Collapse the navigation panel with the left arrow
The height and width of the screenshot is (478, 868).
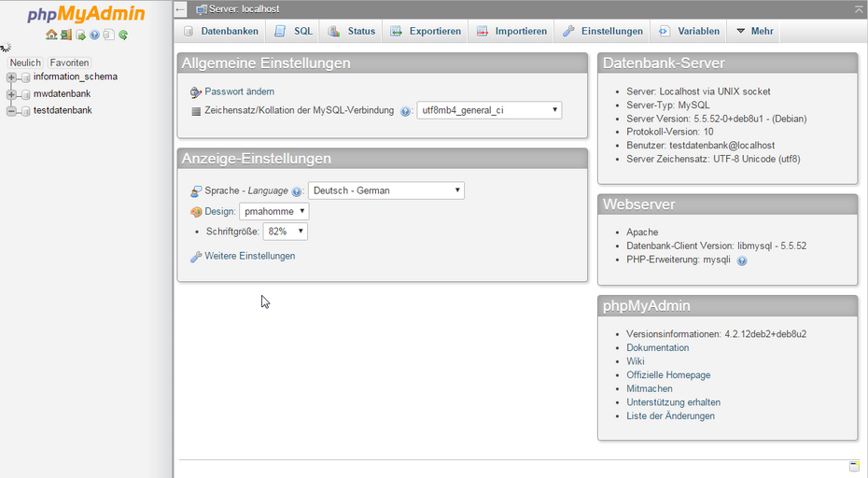point(180,9)
